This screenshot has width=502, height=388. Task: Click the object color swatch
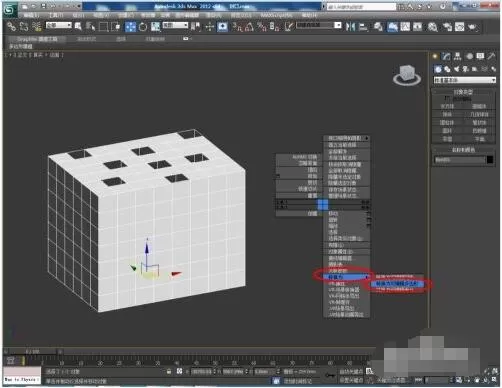click(x=490, y=160)
